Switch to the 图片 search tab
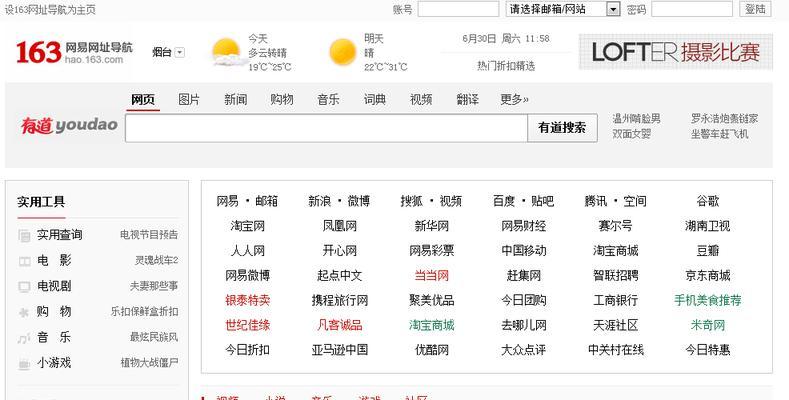Viewport: 789px width, 400px height. [189, 100]
